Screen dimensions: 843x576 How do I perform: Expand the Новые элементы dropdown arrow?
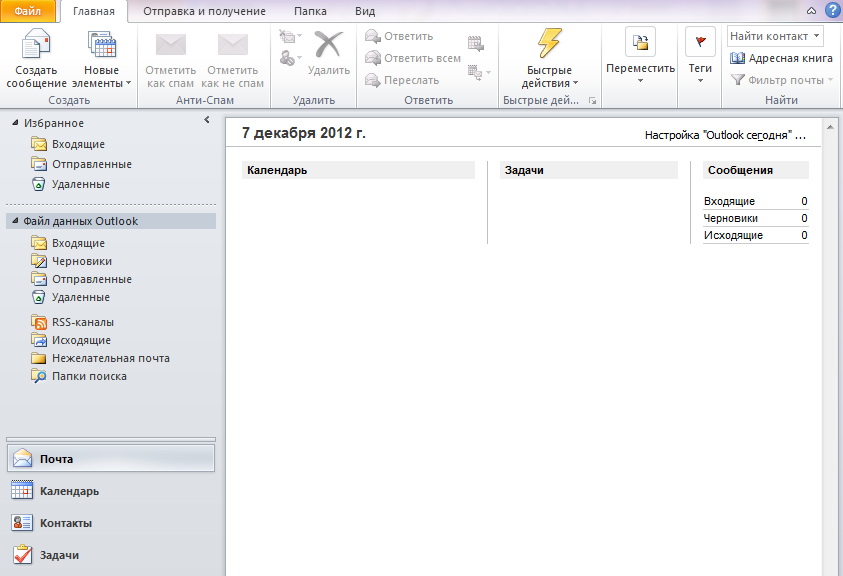(x=128, y=83)
